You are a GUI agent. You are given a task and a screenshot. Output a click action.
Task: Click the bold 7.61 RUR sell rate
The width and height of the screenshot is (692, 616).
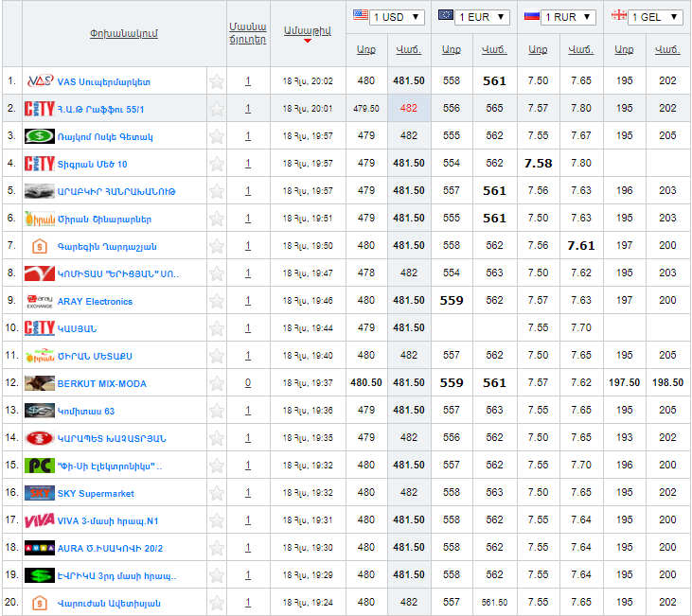(x=581, y=245)
